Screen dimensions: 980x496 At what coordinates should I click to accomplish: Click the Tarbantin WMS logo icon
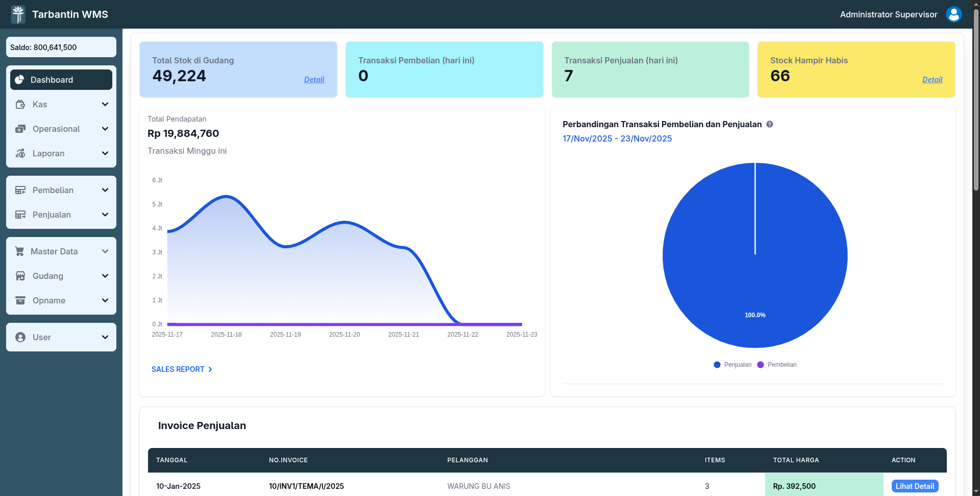click(18, 14)
